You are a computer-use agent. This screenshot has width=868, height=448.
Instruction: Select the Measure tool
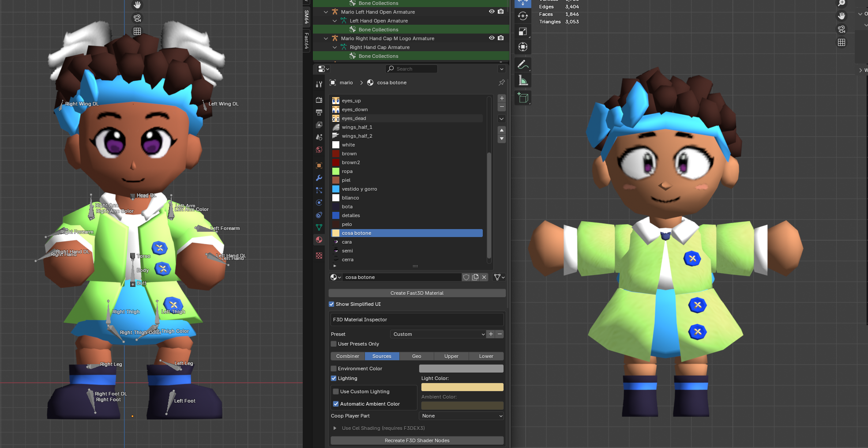point(523,80)
